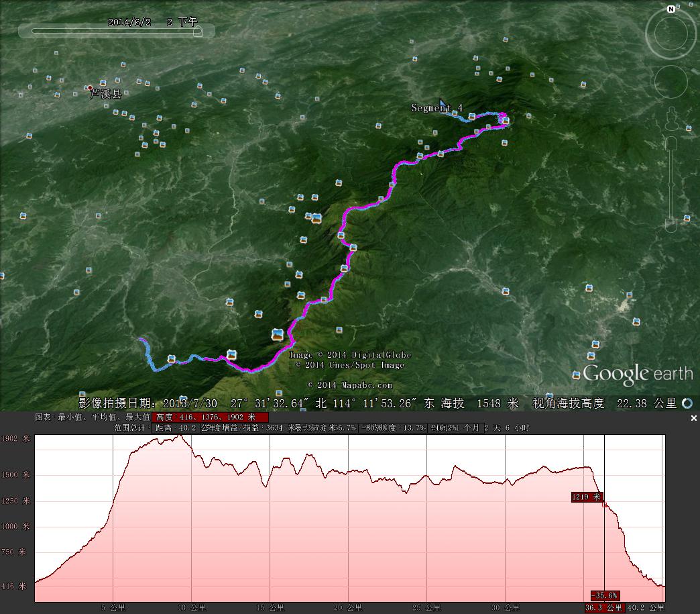The height and width of the screenshot is (614, 700).
Task: Click the Move joystick circle
Action: (x=670, y=82)
